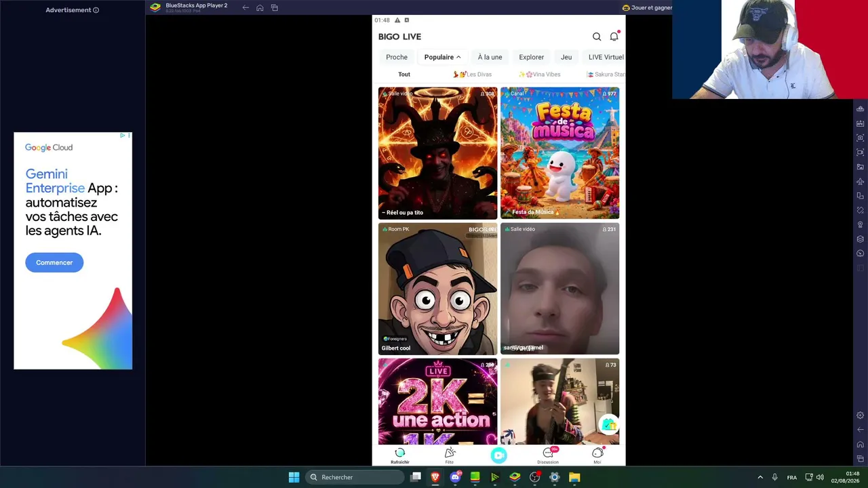Start a live with the center camera button

(x=499, y=455)
